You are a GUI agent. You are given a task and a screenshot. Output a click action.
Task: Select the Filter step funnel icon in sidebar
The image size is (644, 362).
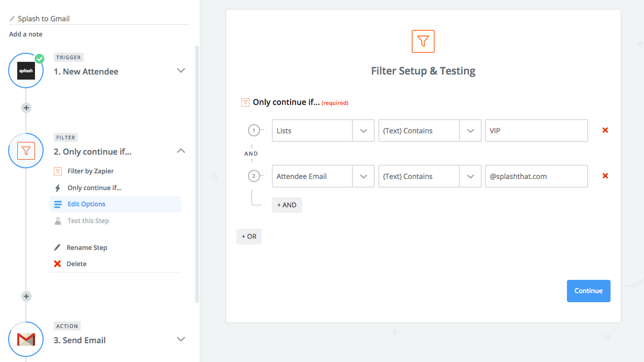tap(26, 151)
